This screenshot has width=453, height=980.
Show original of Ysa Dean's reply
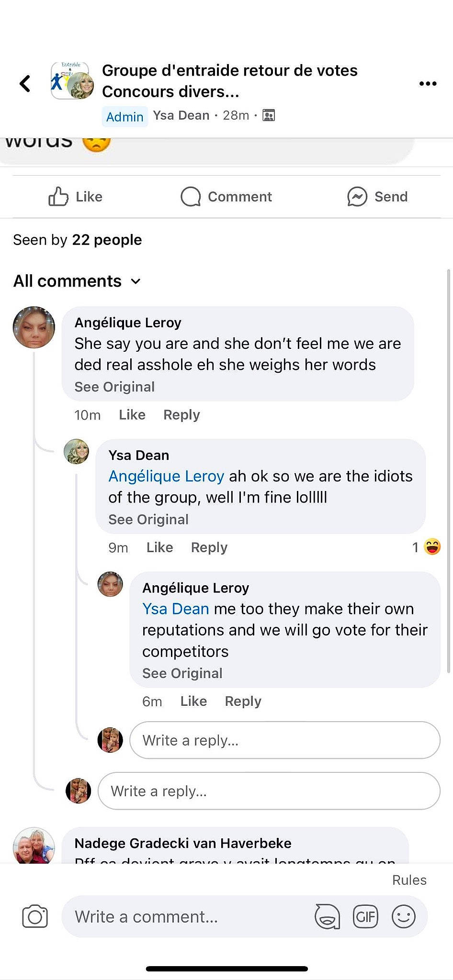148,519
